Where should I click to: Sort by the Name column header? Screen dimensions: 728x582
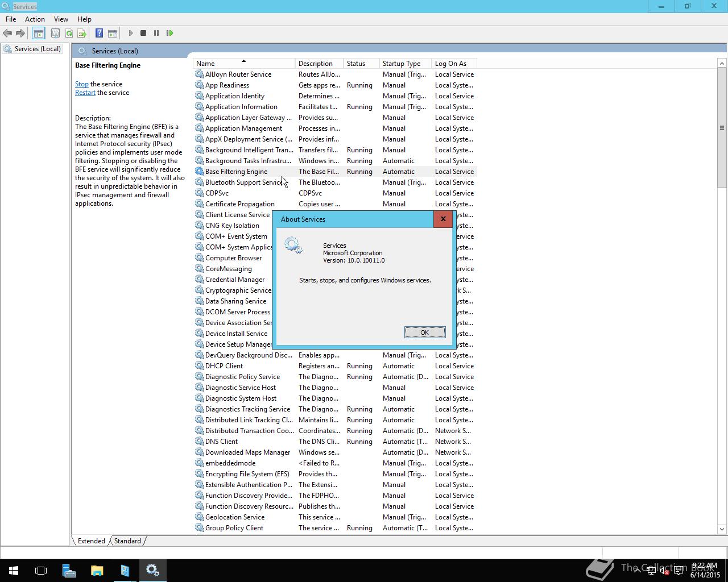(244, 64)
